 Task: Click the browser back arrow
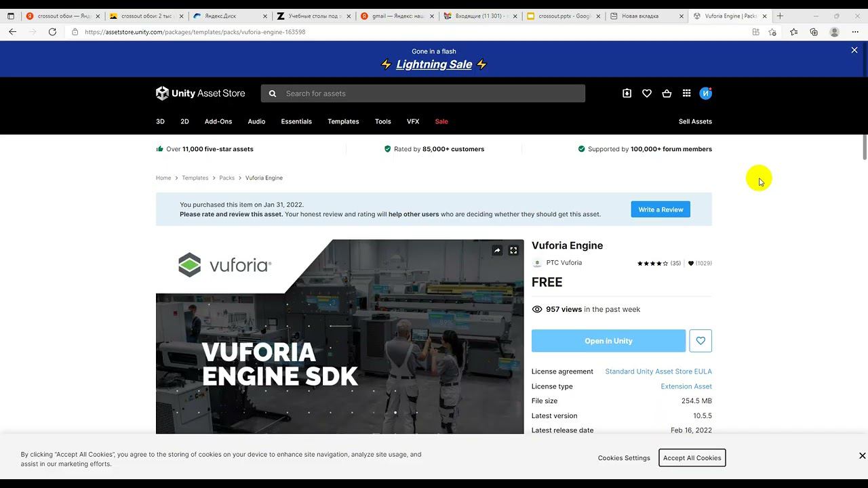[x=12, y=32]
